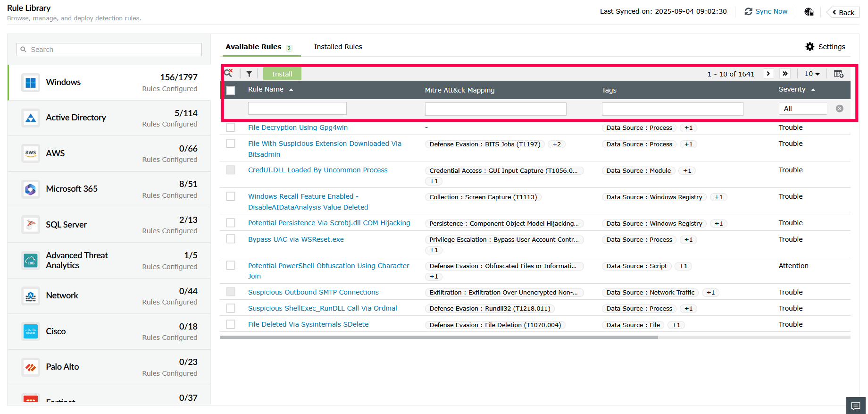Expand +1 tags for File Decryption Using Gpg4win

pyautogui.click(x=688, y=128)
